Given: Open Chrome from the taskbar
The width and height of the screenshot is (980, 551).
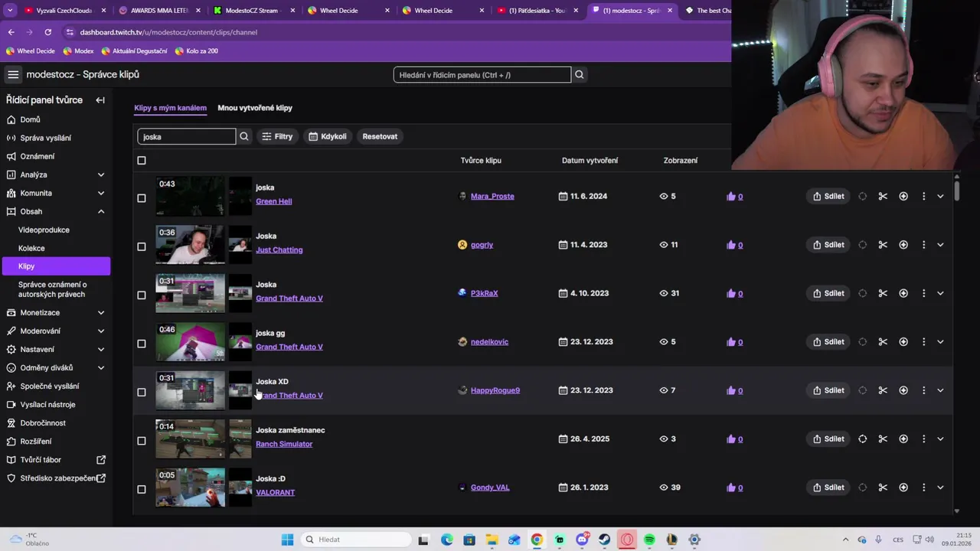Looking at the screenshot, I should [x=537, y=540].
